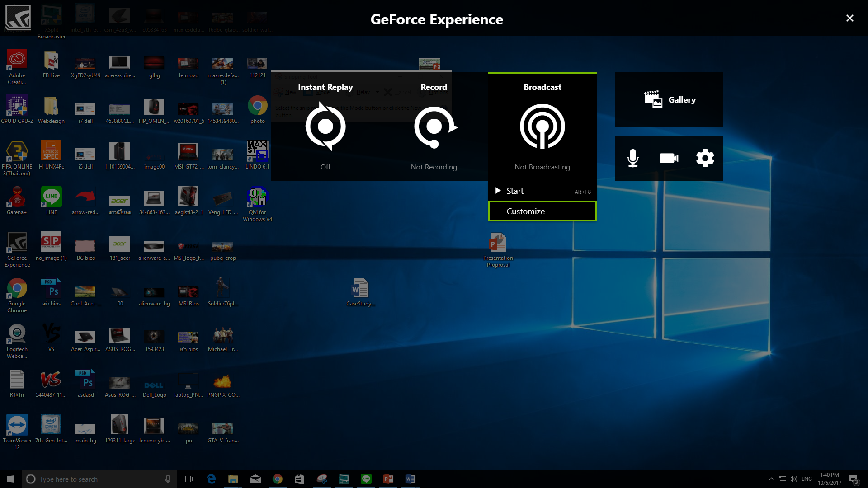Open the Mail app from taskbar
The width and height of the screenshot is (868, 488).
pos(255,479)
